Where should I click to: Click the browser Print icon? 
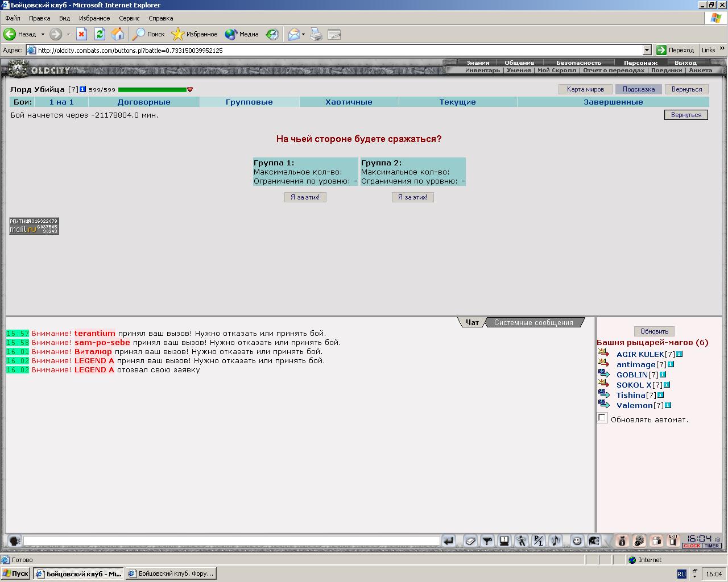tap(316, 34)
